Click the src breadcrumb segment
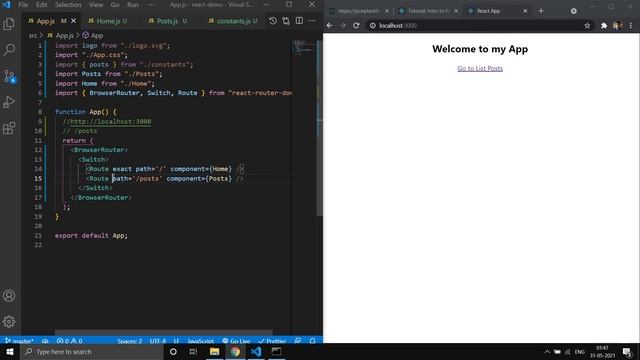Image resolution: width=640 pixels, height=360 pixels. pos(33,36)
